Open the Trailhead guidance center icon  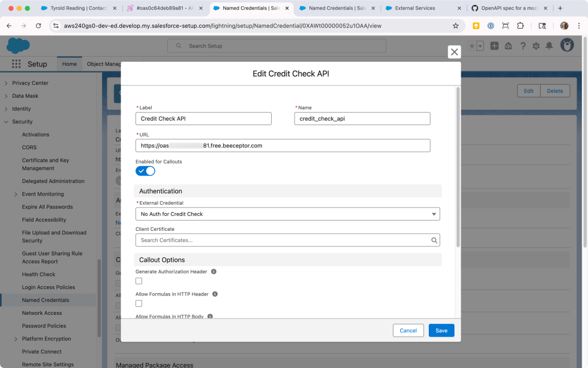[509, 45]
